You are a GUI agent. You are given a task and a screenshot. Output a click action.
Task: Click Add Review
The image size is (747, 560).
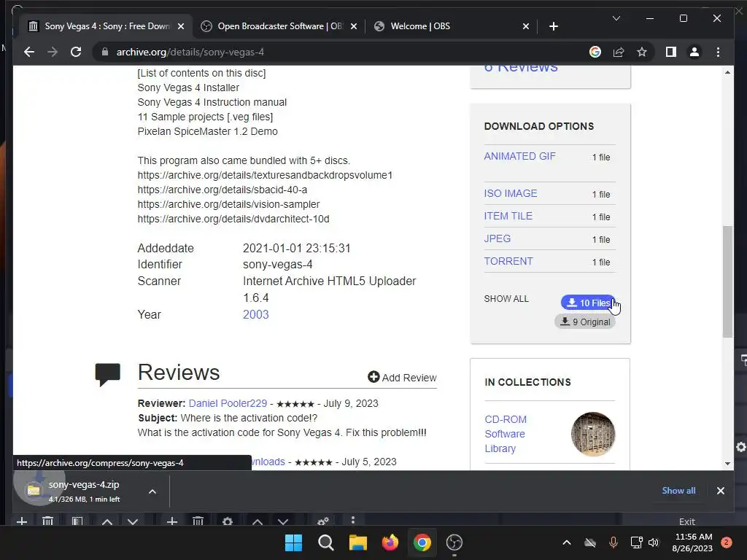(x=402, y=377)
